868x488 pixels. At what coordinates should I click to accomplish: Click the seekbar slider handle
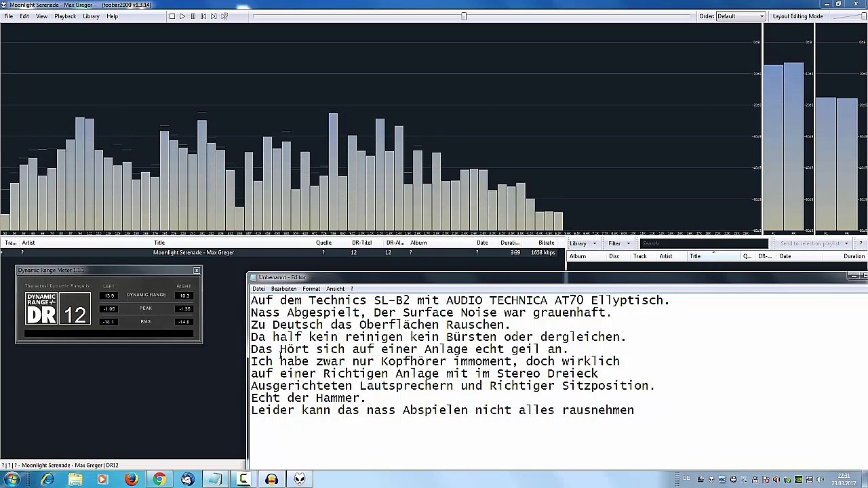[464, 16]
